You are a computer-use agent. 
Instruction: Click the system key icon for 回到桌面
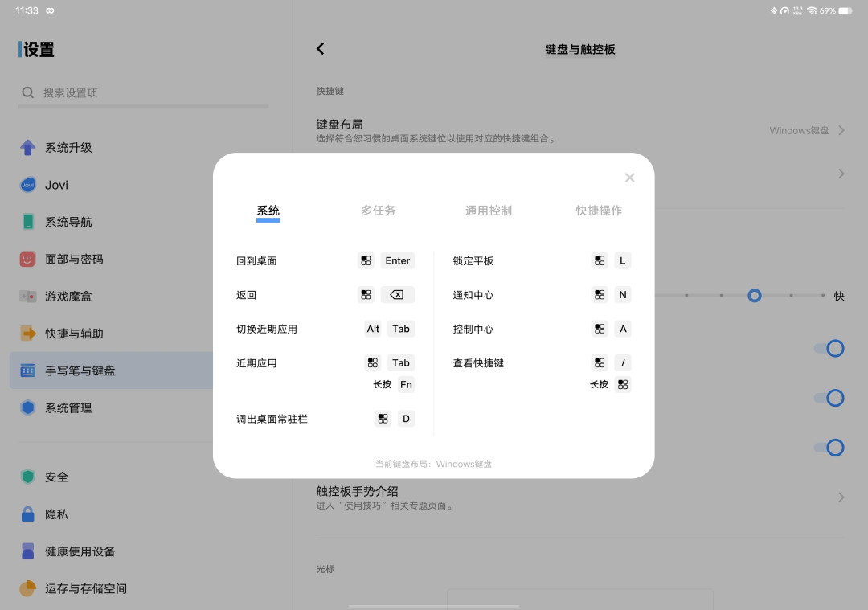pyautogui.click(x=366, y=260)
